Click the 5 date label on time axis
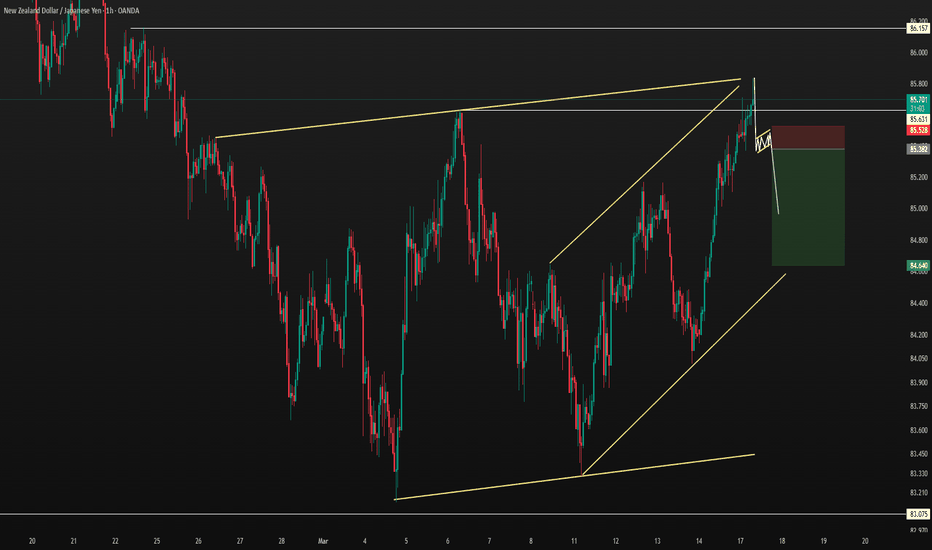The width and height of the screenshot is (932, 550). (406, 541)
